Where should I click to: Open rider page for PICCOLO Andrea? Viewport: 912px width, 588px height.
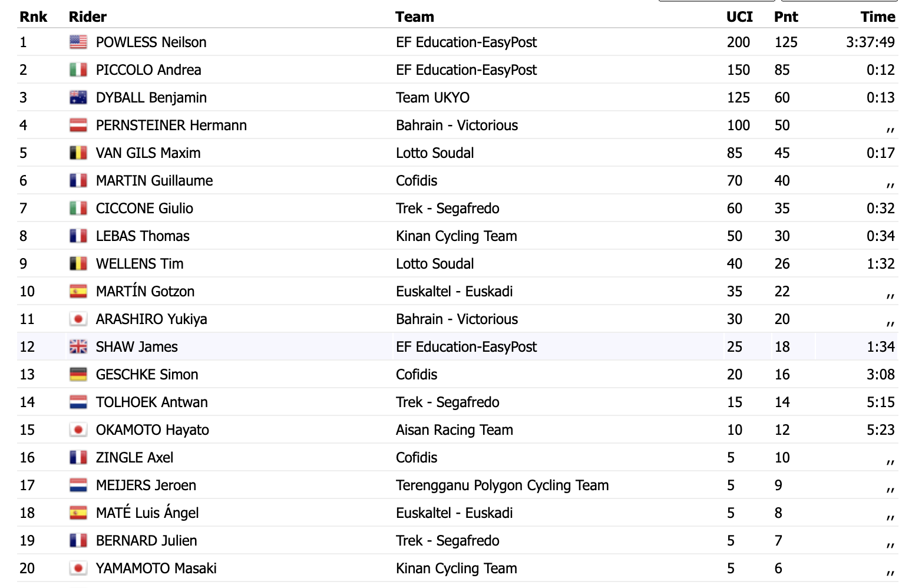point(148,70)
